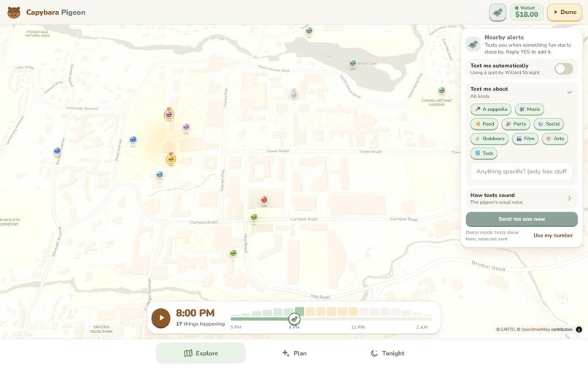
Task: Switch to the Plan tab
Action: click(x=295, y=353)
